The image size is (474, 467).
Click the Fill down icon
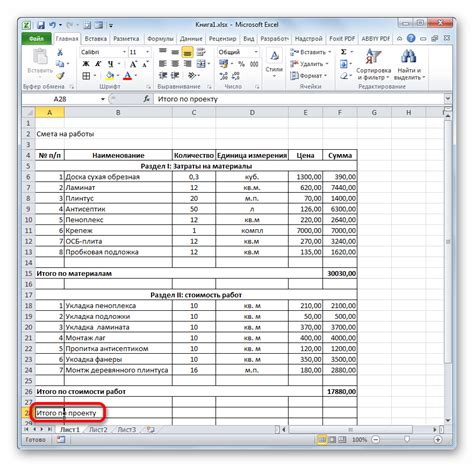(x=344, y=64)
